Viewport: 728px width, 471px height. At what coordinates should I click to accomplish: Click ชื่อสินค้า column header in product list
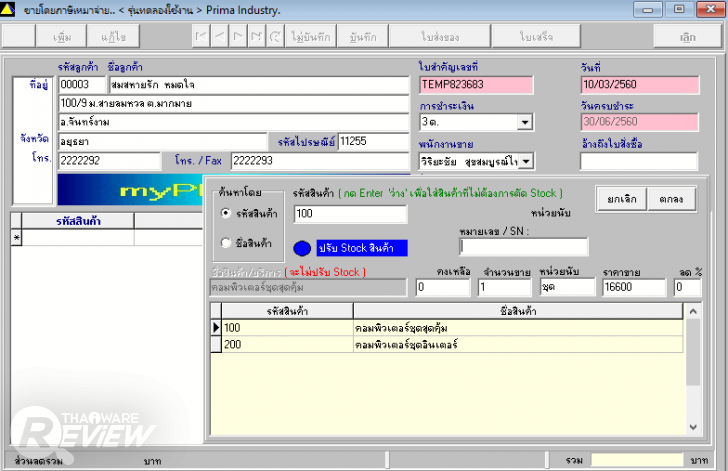click(x=518, y=311)
